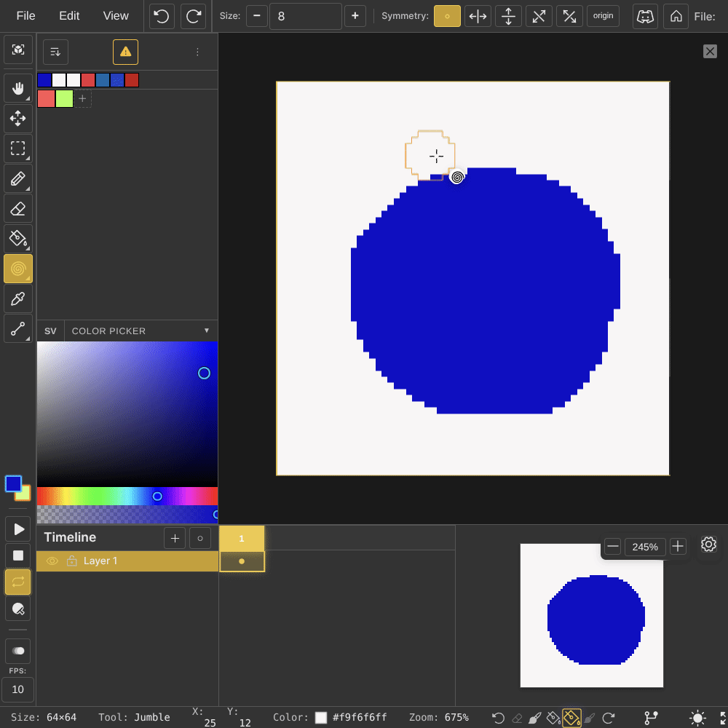Choose the rectangular selection tool
This screenshot has height=728, width=728.
(x=18, y=148)
